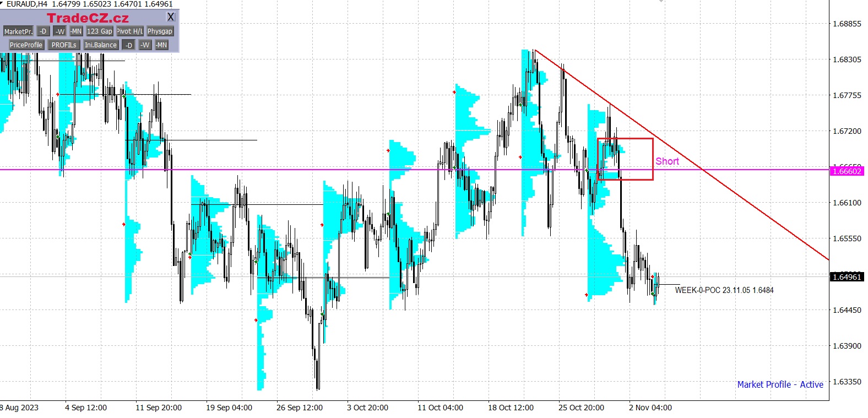Toggle the MarketPr. indicator button
The width and height of the screenshot is (868, 418).
(x=18, y=31)
